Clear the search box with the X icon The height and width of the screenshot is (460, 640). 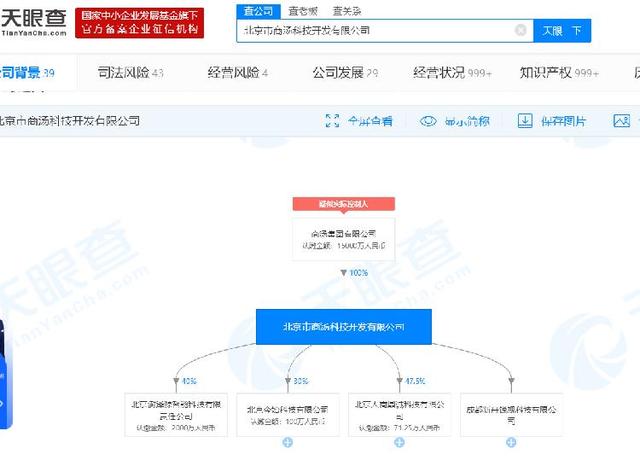coord(520,30)
